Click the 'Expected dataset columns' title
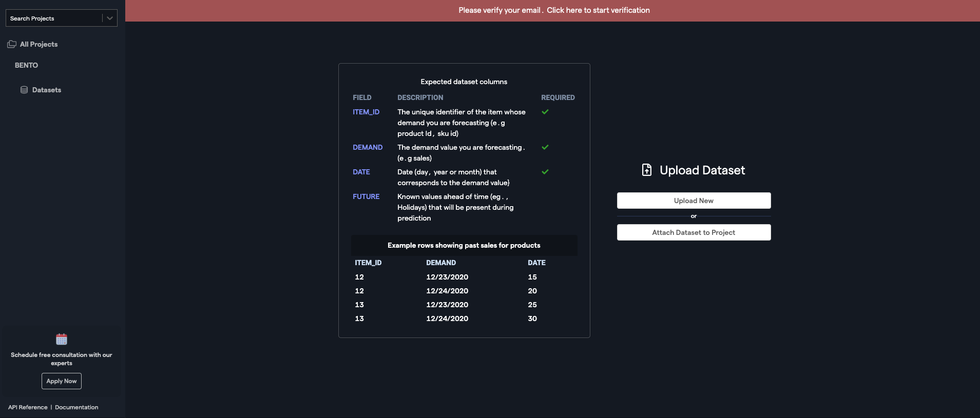 coord(464,82)
